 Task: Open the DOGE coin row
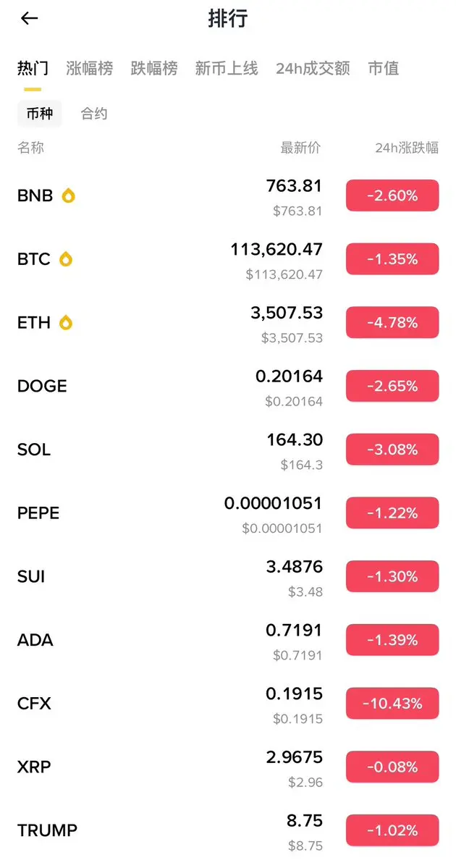click(x=228, y=387)
